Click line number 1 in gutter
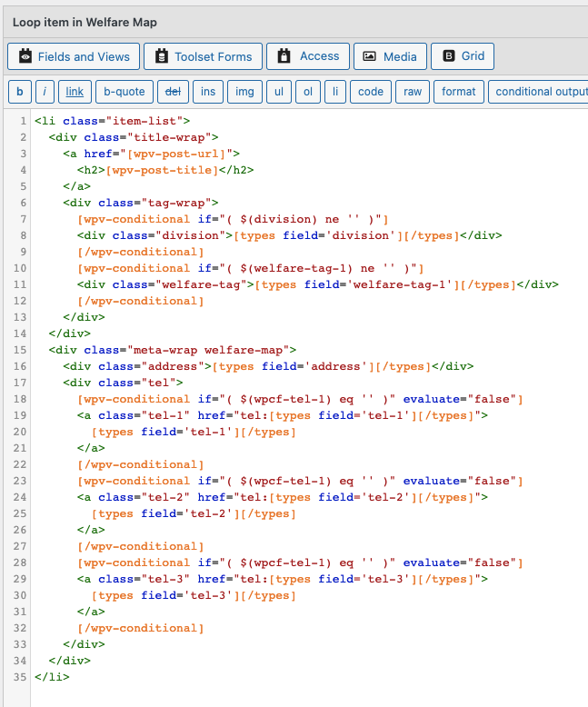This screenshot has height=707, width=588. (x=23, y=121)
